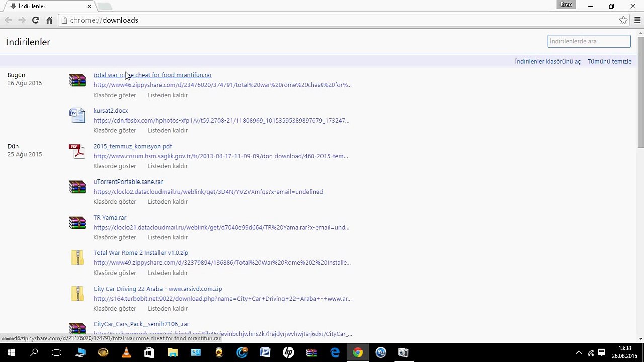Open City Car Driving 22 Araba zip
The image size is (644, 362).
tap(157, 289)
